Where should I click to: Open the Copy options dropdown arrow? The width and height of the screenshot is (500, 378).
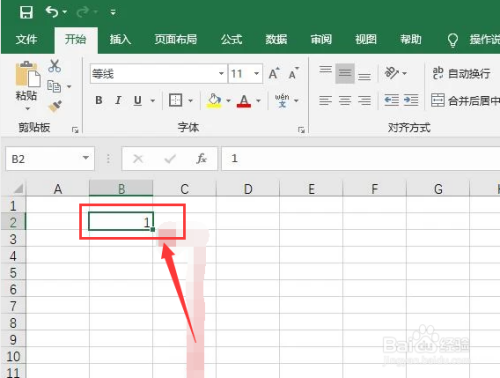(x=69, y=87)
